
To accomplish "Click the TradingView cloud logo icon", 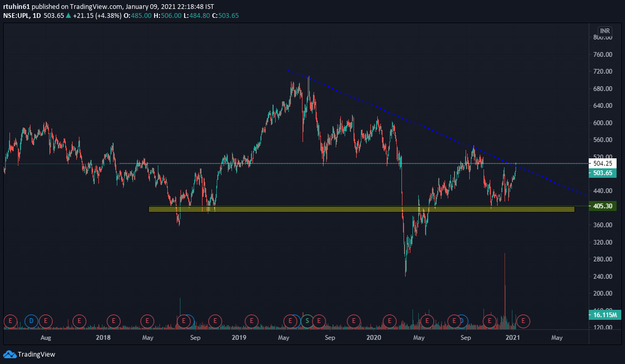I will 9,354.
